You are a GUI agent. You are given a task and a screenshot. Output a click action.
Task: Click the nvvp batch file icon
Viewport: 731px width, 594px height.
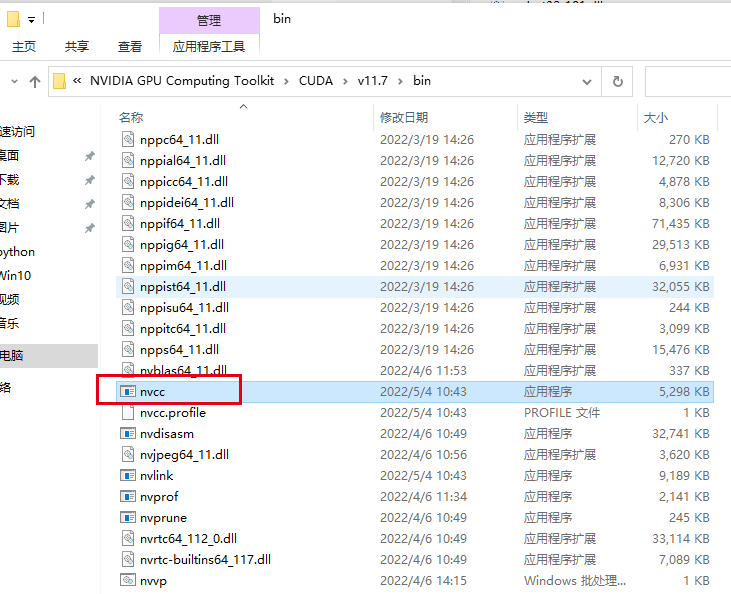click(128, 580)
